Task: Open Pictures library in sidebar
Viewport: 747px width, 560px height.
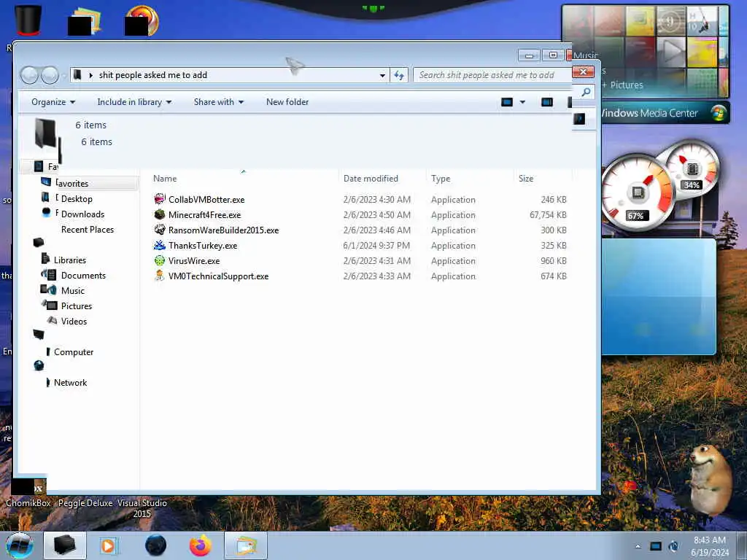Action: [x=76, y=306]
